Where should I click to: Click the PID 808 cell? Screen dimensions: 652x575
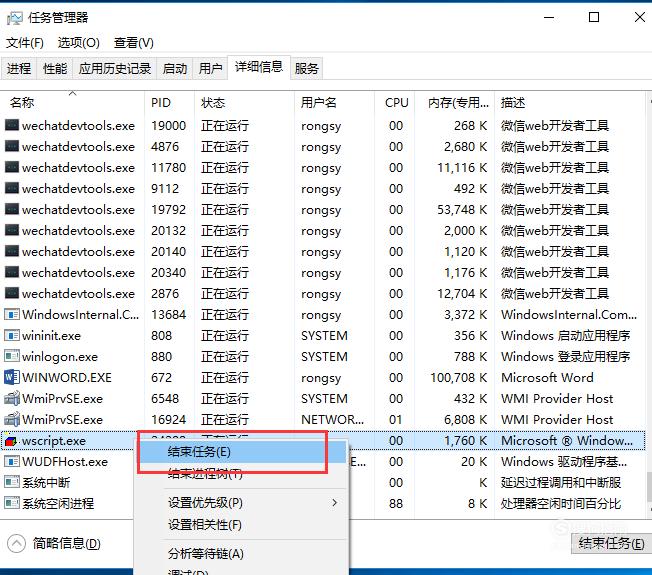click(x=161, y=336)
